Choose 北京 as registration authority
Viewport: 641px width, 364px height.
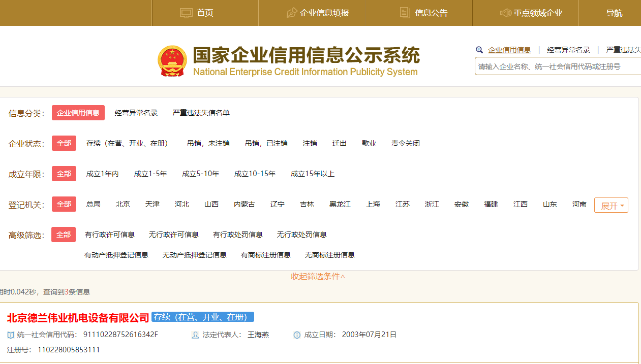[x=123, y=204]
